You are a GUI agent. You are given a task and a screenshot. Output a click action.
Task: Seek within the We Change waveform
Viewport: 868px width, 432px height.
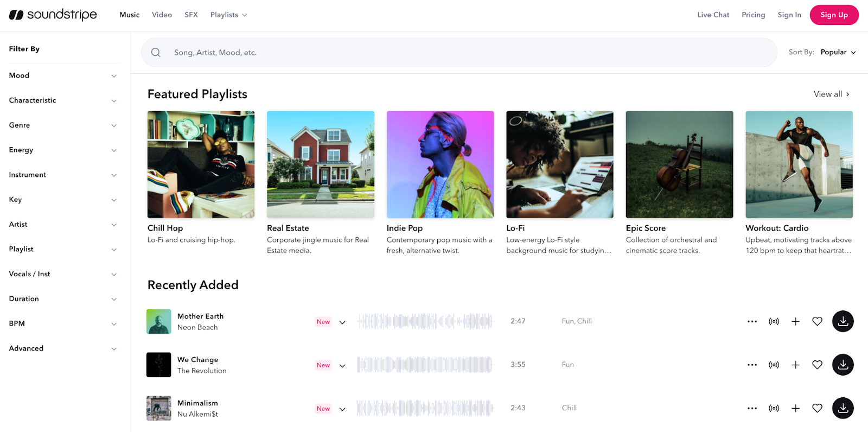coord(425,365)
